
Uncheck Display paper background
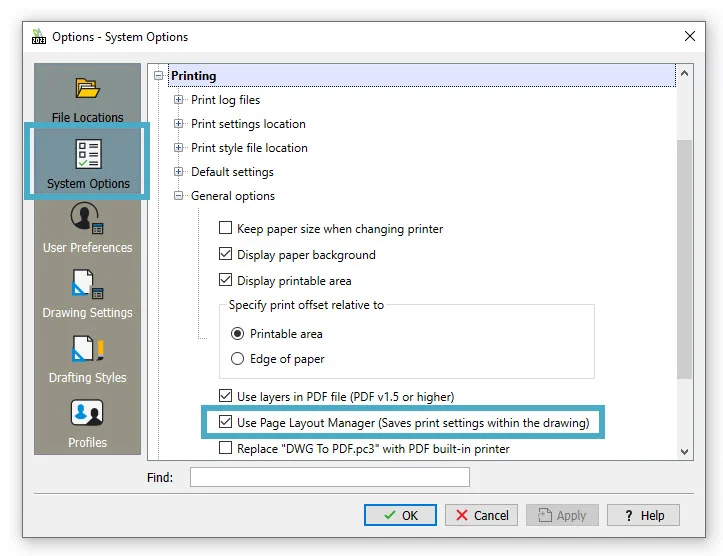(226, 255)
